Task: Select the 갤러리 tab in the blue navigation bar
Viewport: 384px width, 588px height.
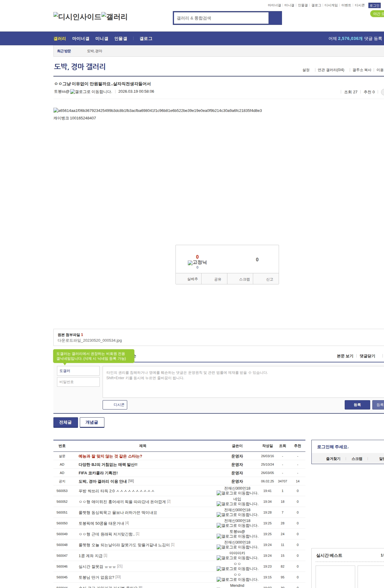Action: tap(60, 39)
